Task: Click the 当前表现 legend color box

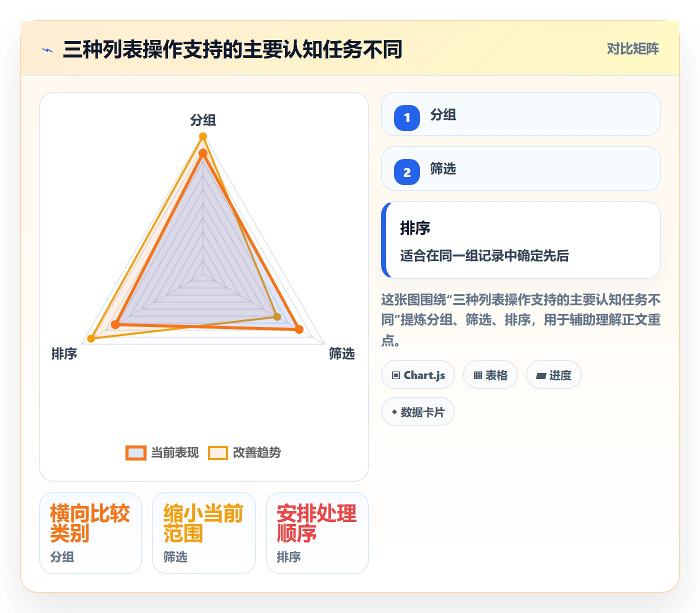Action: (x=136, y=452)
